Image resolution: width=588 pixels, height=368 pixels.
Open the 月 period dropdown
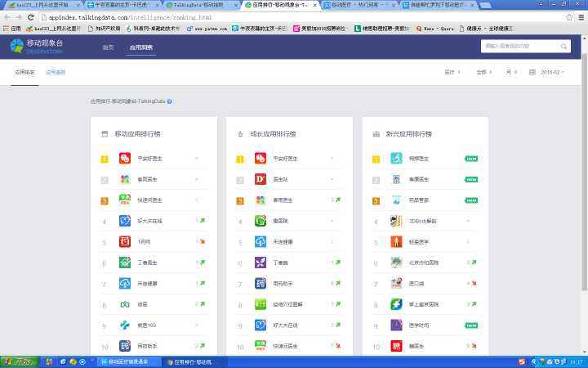tap(511, 72)
